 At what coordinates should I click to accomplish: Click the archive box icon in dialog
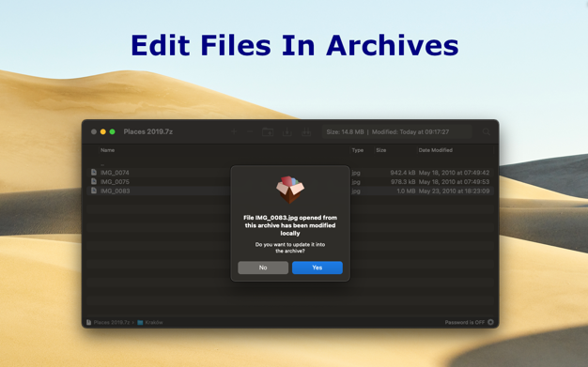[x=290, y=190]
